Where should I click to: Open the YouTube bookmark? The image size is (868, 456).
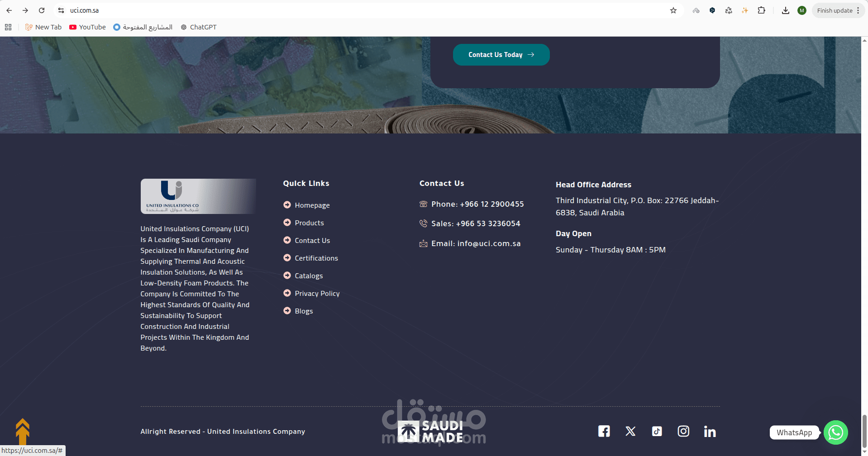[x=87, y=27]
